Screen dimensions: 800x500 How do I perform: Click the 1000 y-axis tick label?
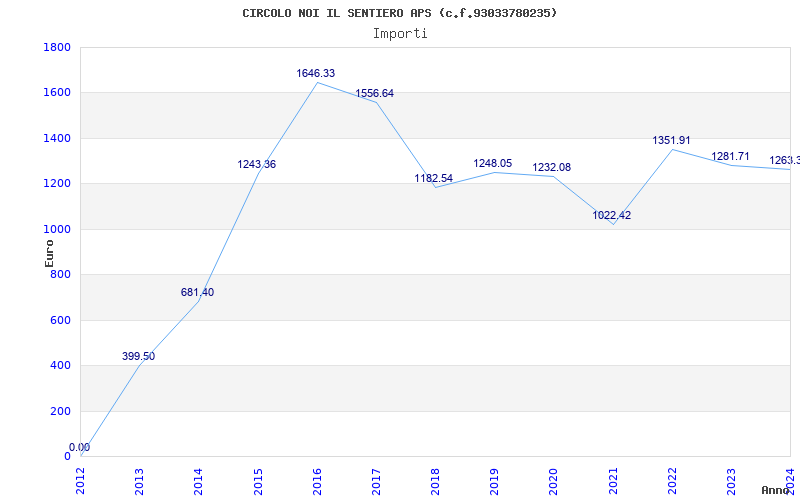point(57,229)
